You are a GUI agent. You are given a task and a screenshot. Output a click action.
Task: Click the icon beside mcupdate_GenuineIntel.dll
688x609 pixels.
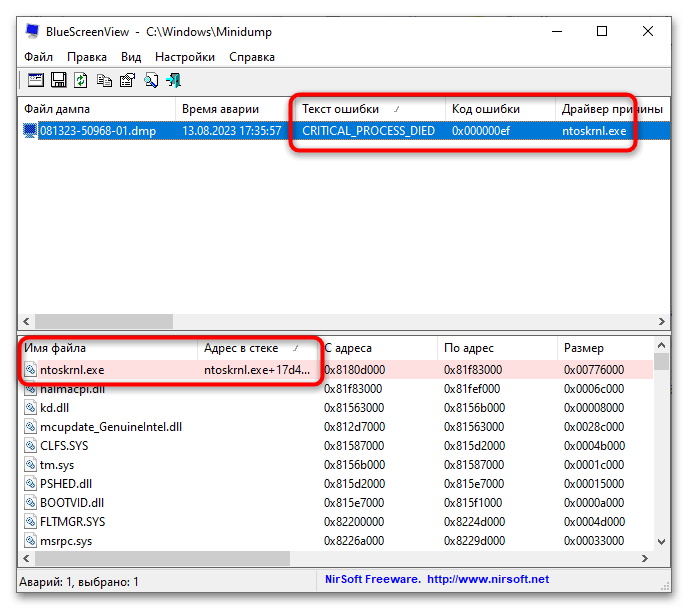[30, 426]
